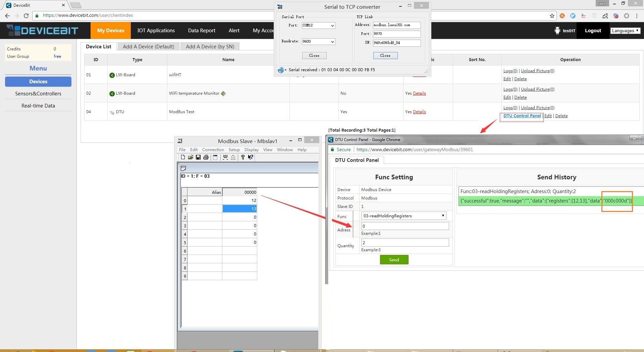
Task: Switch to Add A Device (Default) tab
Action: tap(148, 46)
